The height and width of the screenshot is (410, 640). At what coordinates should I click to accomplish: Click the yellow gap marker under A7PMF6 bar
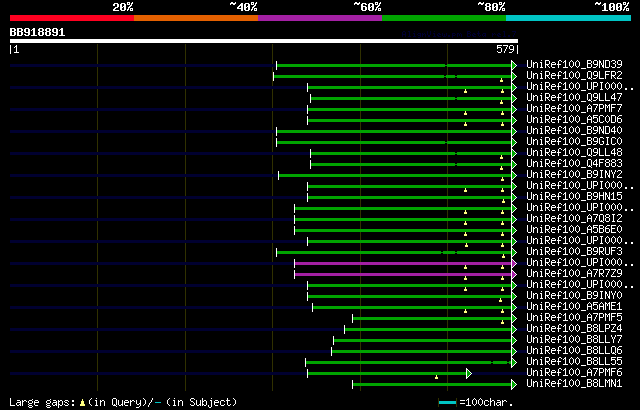pyautogui.click(x=436, y=377)
